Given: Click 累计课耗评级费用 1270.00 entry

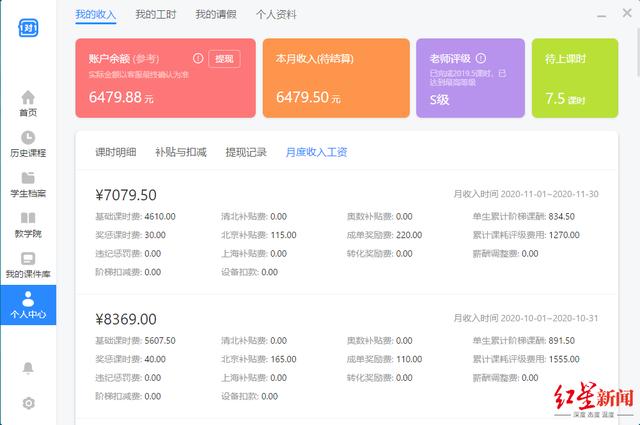Looking at the screenshot, I should [526, 235].
